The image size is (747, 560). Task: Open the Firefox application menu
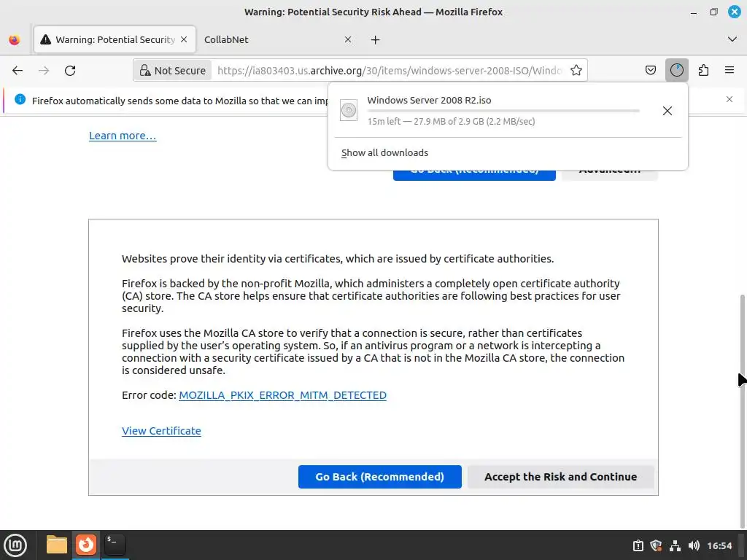(x=729, y=71)
